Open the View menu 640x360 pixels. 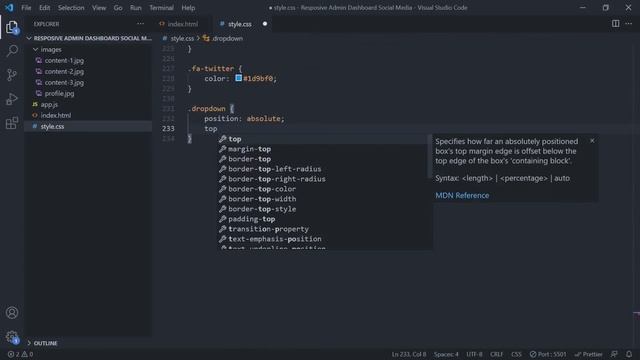(x=99, y=8)
